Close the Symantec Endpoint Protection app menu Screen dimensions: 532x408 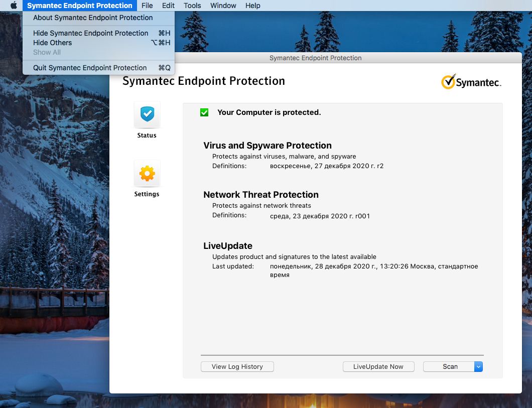point(80,6)
